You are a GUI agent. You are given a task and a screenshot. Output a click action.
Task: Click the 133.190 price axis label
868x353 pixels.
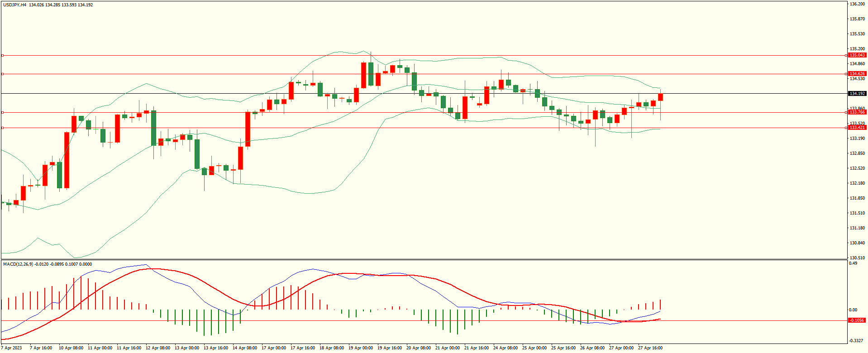point(857,138)
